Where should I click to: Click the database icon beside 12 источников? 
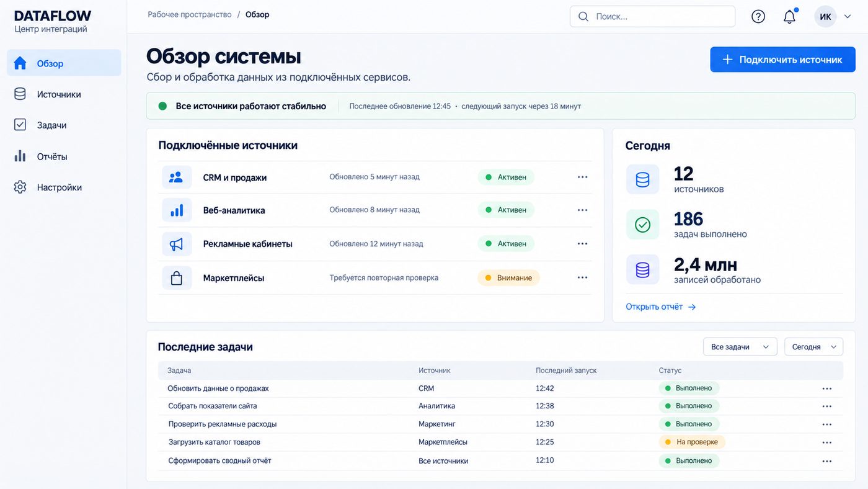(x=643, y=179)
